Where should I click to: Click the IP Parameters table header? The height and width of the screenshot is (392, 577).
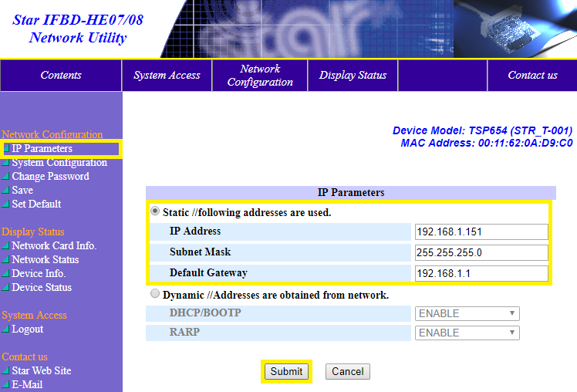(351, 192)
